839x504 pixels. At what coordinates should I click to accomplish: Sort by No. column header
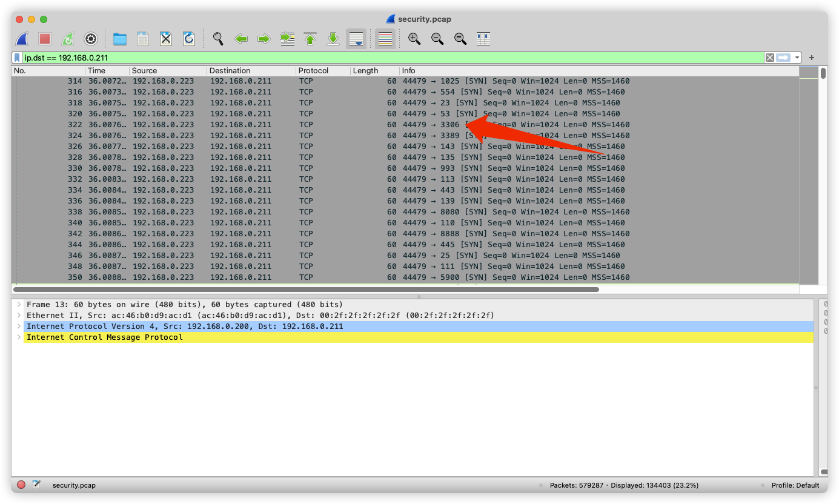[48, 71]
